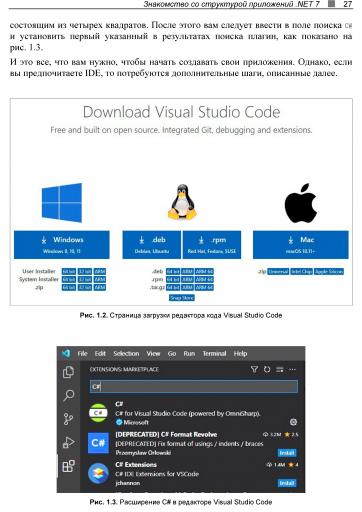Viewport: 362px width, 512px height.
Task: Download Windows System Installer ARM
Action: (100, 279)
